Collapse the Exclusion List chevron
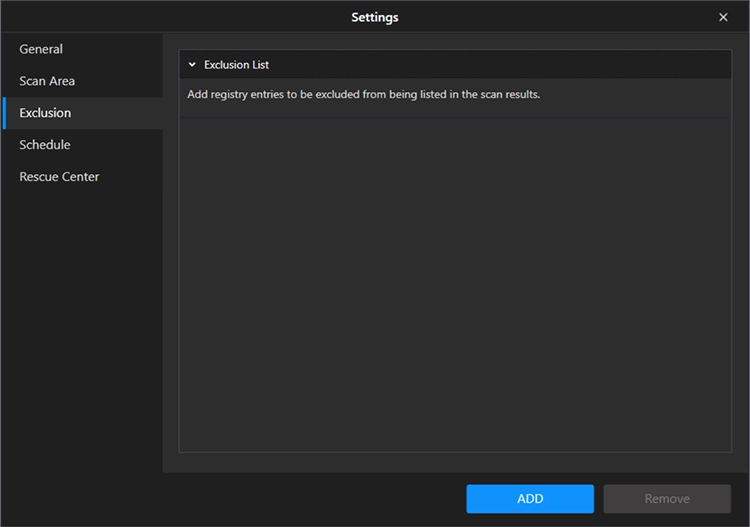 pyautogui.click(x=192, y=65)
